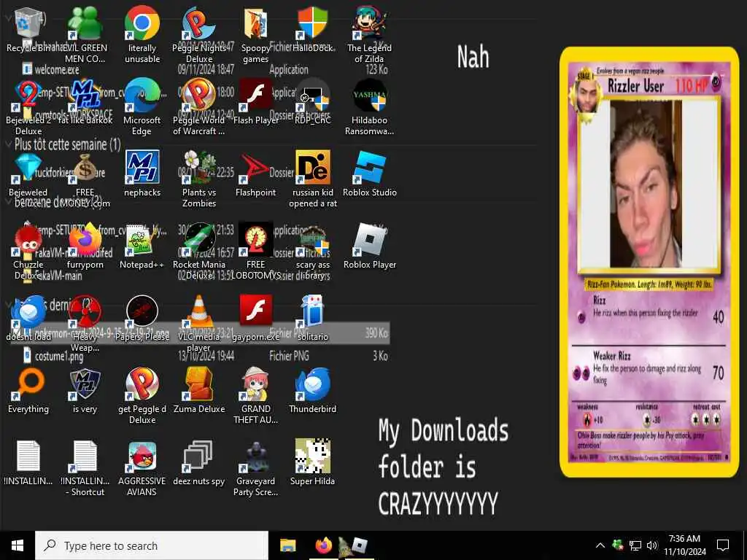The image size is (747, 560).
Task: Open FREE MONEY.com money bag icon
Action: pyautogui.click(x=85, y=168)
